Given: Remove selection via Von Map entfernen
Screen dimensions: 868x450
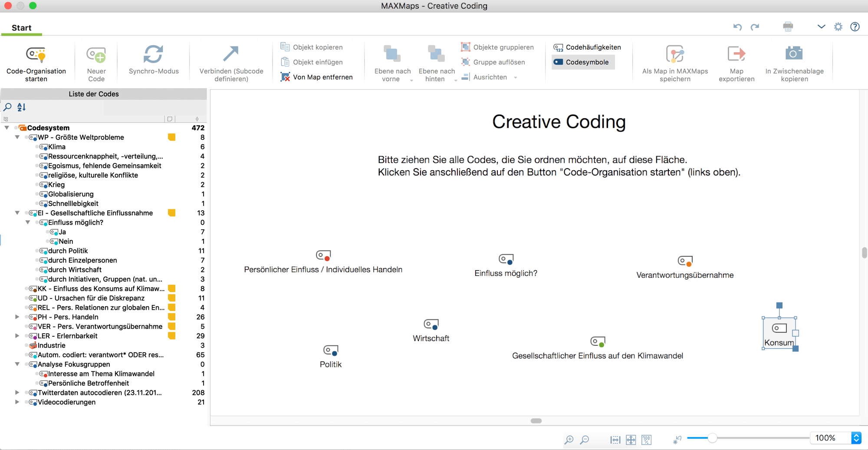Looking at the screenshot, I should click(316, 77).
